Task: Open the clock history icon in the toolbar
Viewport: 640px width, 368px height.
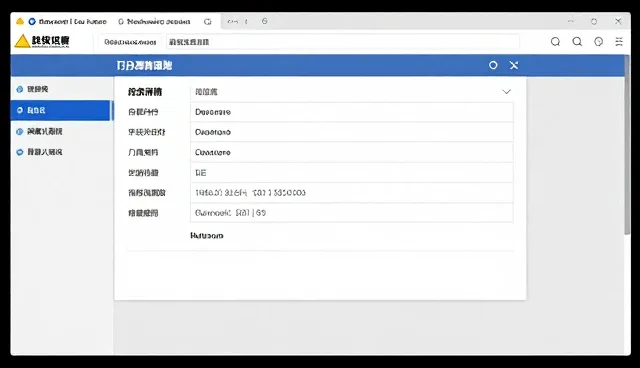Action: tap(598, 42)
